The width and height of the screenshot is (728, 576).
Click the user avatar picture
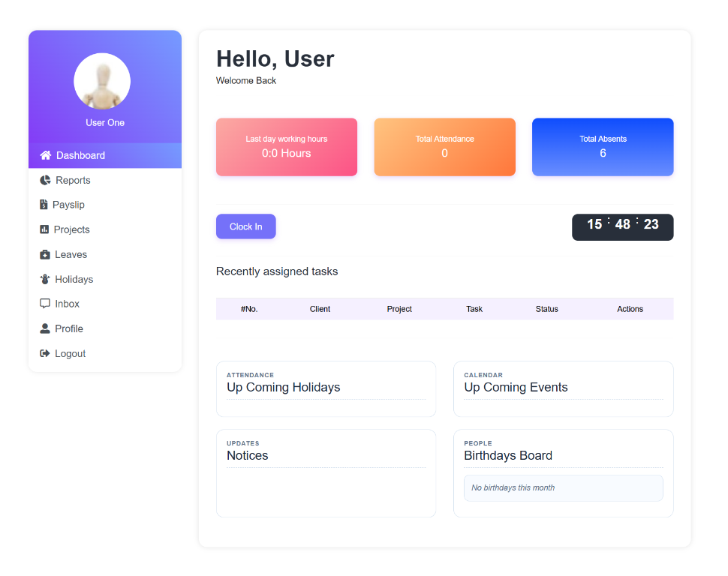pos(102,81)
